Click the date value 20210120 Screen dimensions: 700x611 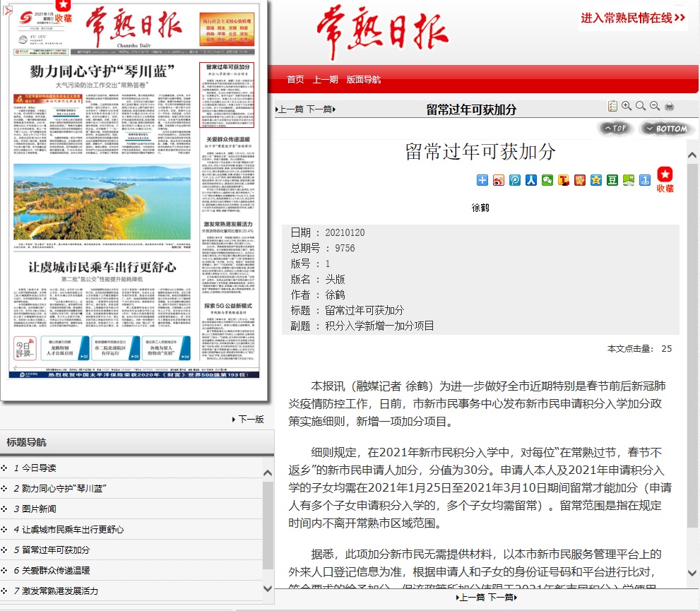345,232
